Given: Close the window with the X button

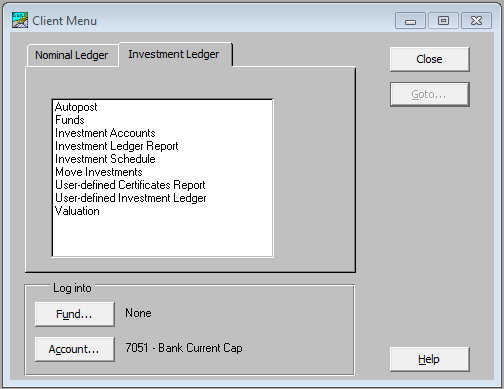Looking at the screenshot, I should pos(476,21).
